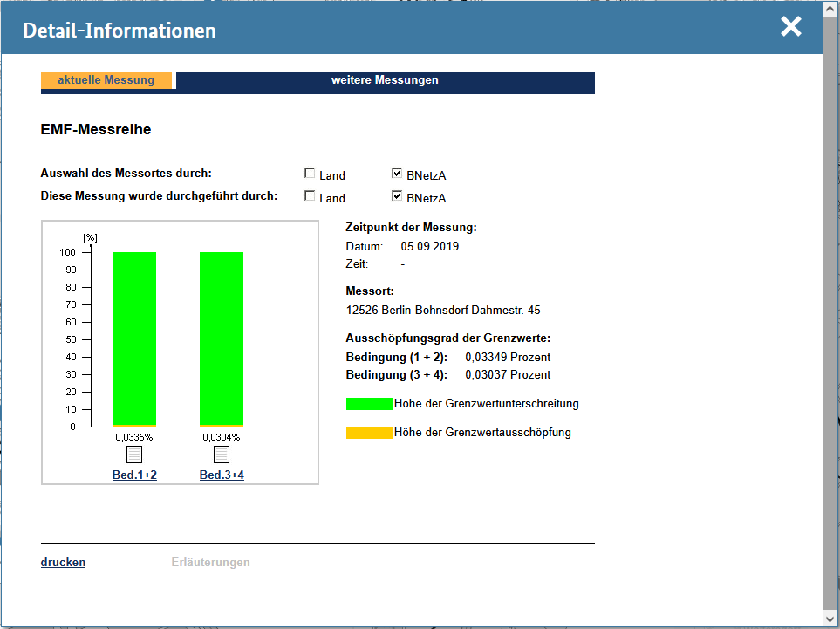Toggle the Land checkbox for Messung durchgeführt durch
This screenshot has width=840, height=629.
tap(310, 195)
